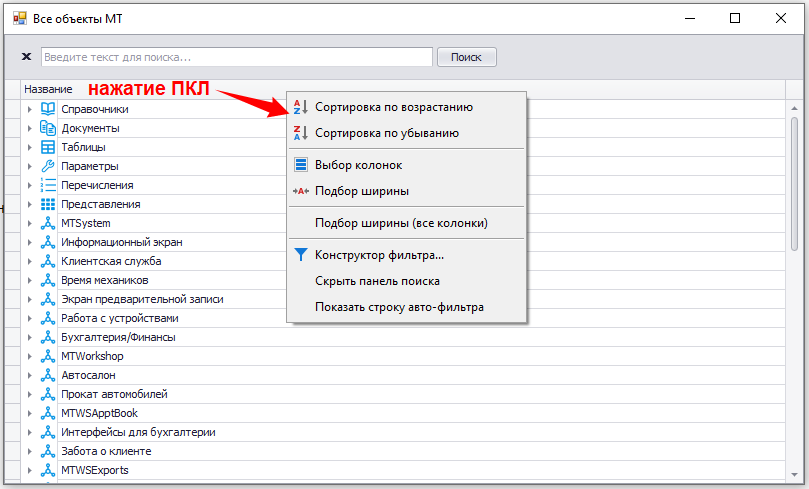Image resolution: width=809 pixels, height=489 pixels.
Task: Select Сортировка по убыванию menu entry
Action: [386, 133]
